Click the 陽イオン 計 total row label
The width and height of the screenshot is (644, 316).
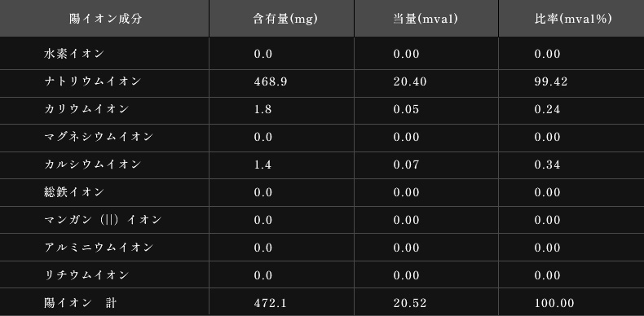(80, 303)
